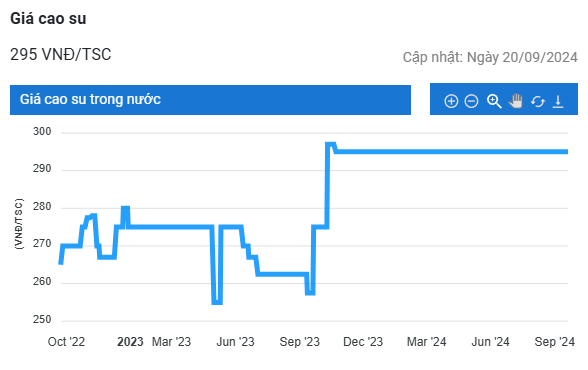The height and width of the screenshot is (370, 588).
Task: Click the Sep '24 axis label
Action: click(x=554, y=342)
